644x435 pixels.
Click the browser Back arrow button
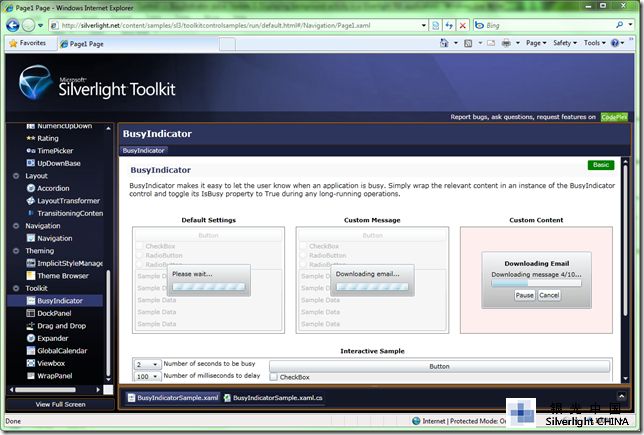click(13, 25)
